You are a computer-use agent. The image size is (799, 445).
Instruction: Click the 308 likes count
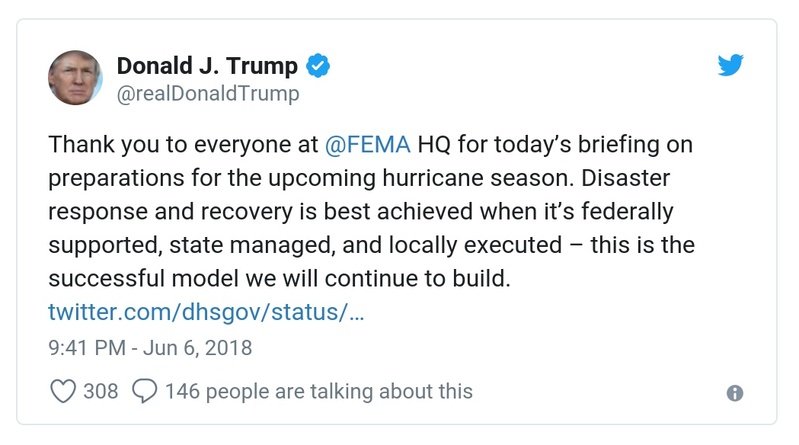tap(100, 391)
